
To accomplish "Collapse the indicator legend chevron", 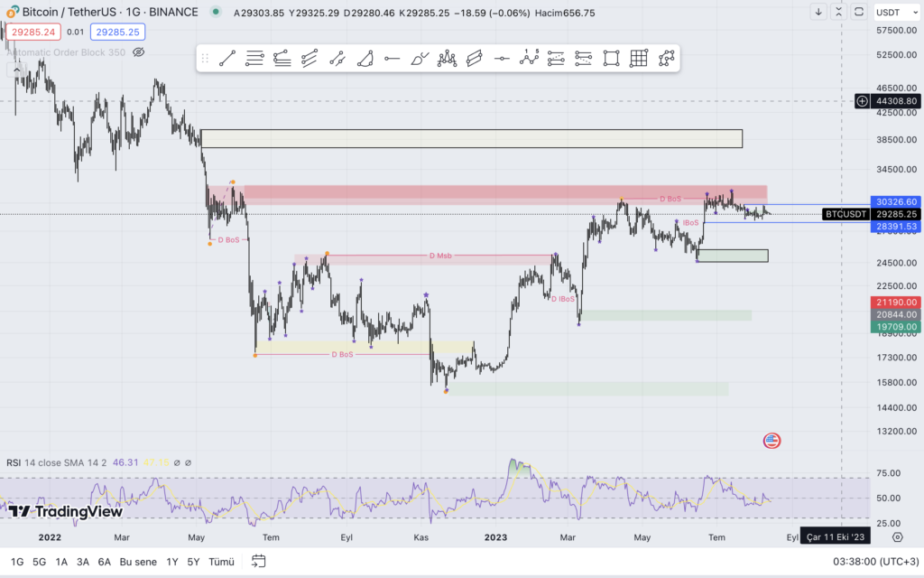I will coord(16,70).
